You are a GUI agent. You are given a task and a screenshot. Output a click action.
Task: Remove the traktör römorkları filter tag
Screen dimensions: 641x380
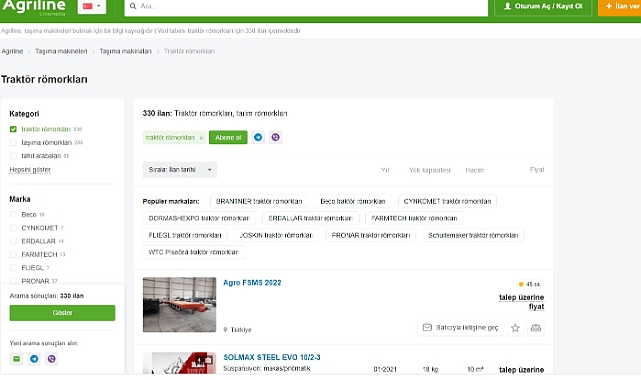click(x=201, y=138)
